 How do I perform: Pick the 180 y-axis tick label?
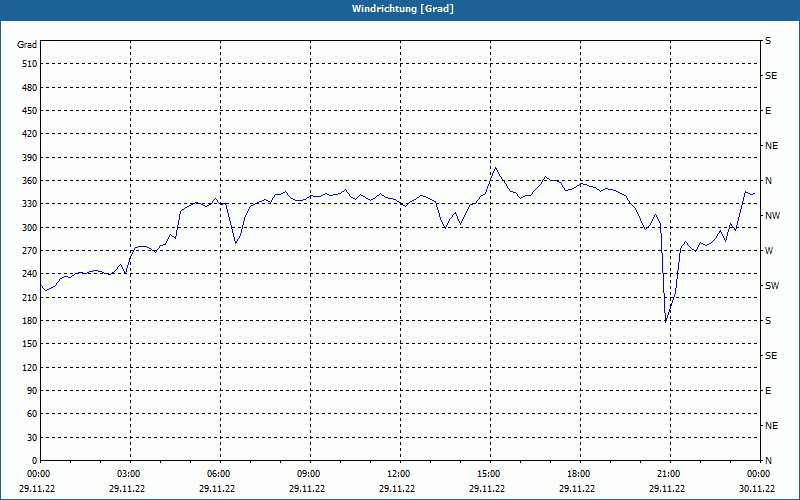[x=30, y=321]
